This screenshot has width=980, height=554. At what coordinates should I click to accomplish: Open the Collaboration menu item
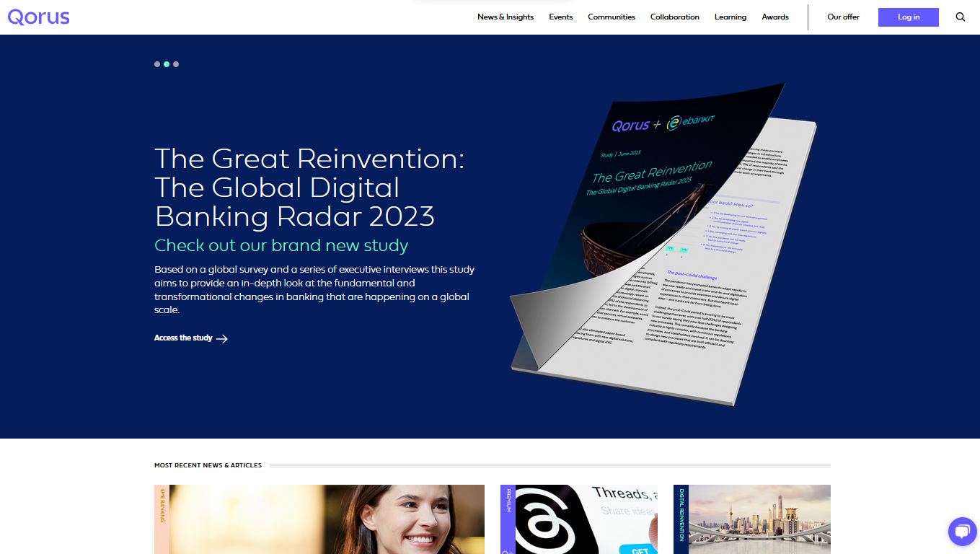click(x=674, y=17)
